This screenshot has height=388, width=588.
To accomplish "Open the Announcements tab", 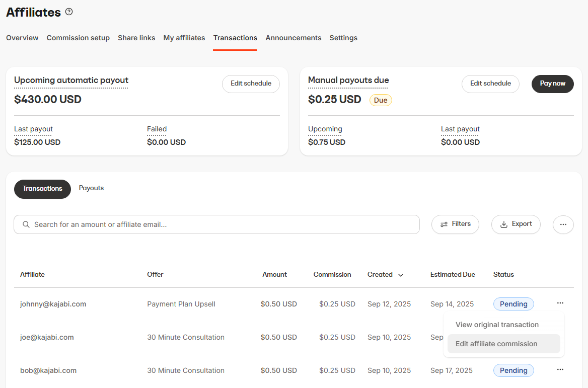I will click(x=293, y=38).
